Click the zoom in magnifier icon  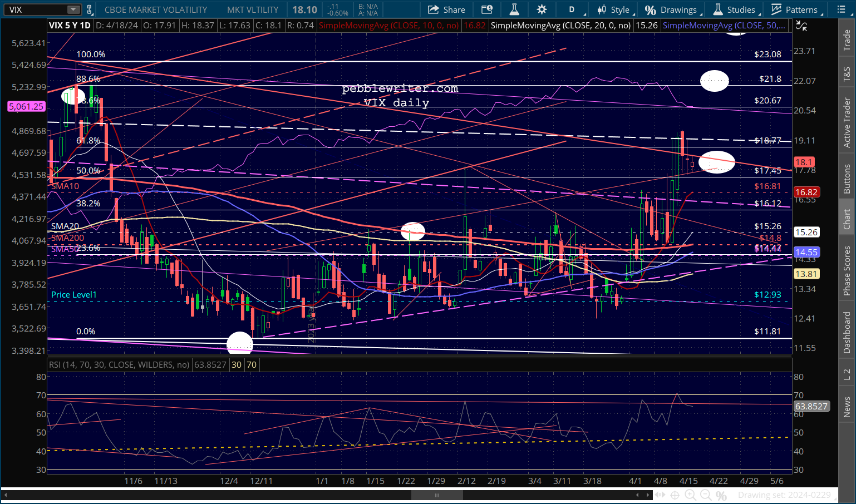pos(690,495)
